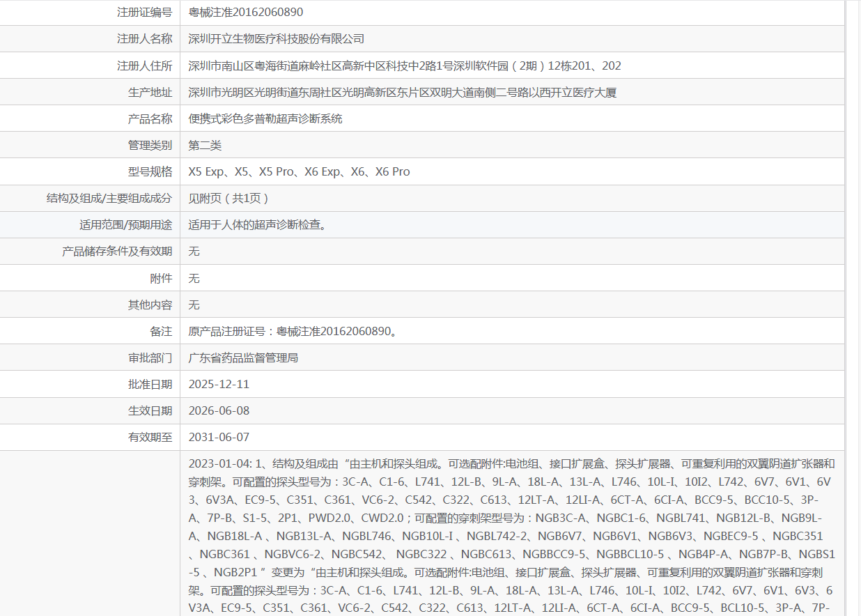Select the approval date 2025-12-11
The width and height of the screenshot is (861, 616).
pyautogui.click(x=219, y=384)
